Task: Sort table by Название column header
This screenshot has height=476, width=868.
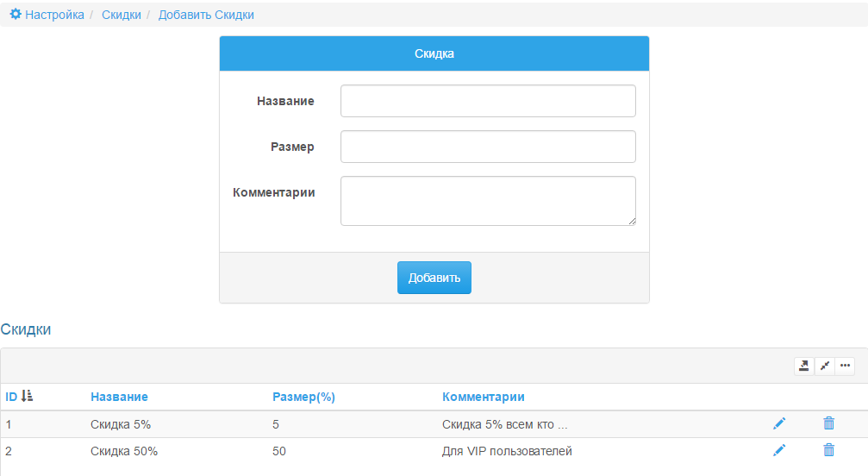Action: click(119, 397)
